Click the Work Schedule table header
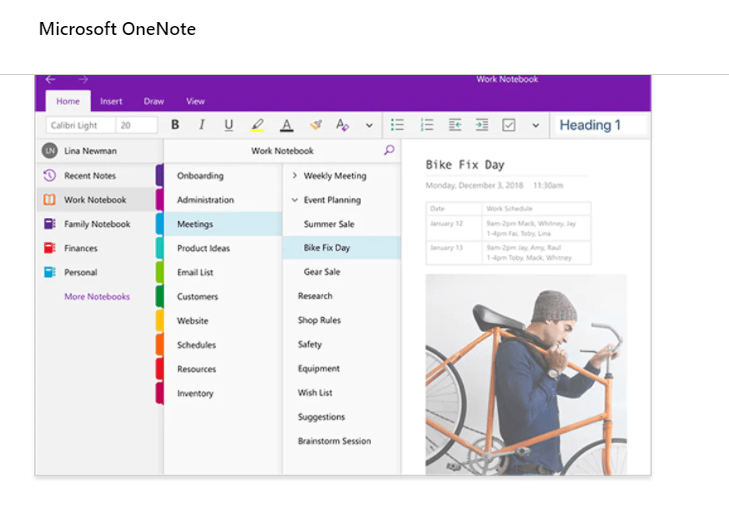The height and width of the screenshot is (527, 729). (x=537, y=209)
